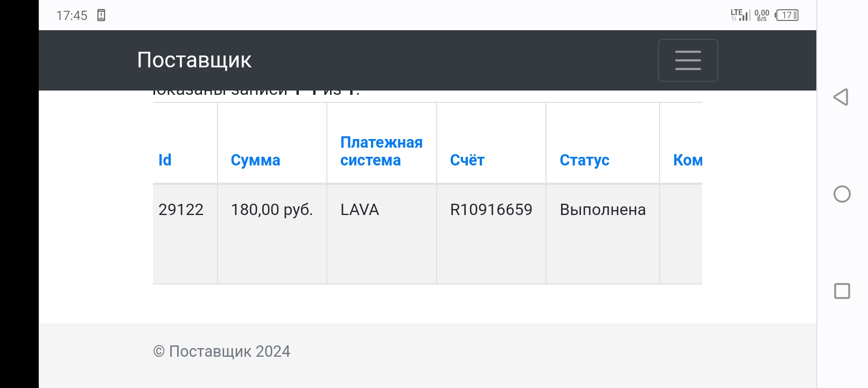This screenshot has width=868, height=388.
Task: Sort by Платежная система column header
Action: click(381, 151)
